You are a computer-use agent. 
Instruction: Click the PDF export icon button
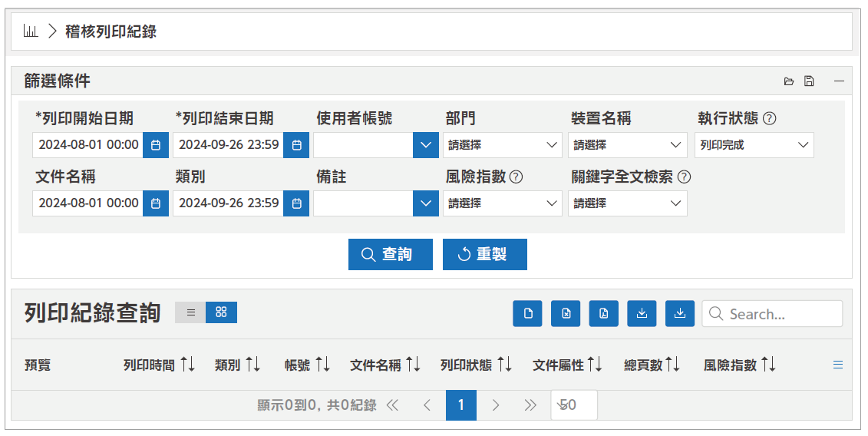604,313
